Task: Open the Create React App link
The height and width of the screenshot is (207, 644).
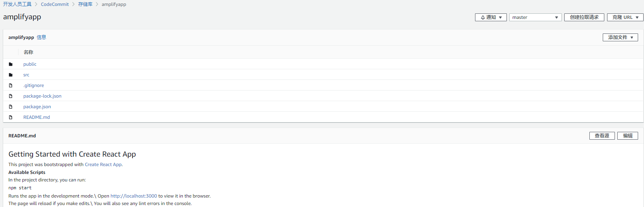Action: [103, 164]
